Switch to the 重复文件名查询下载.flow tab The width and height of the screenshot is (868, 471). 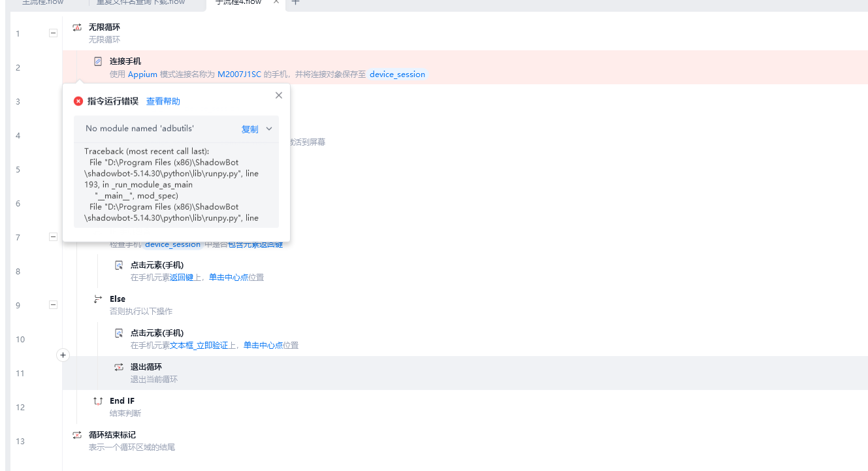[150, 2]
